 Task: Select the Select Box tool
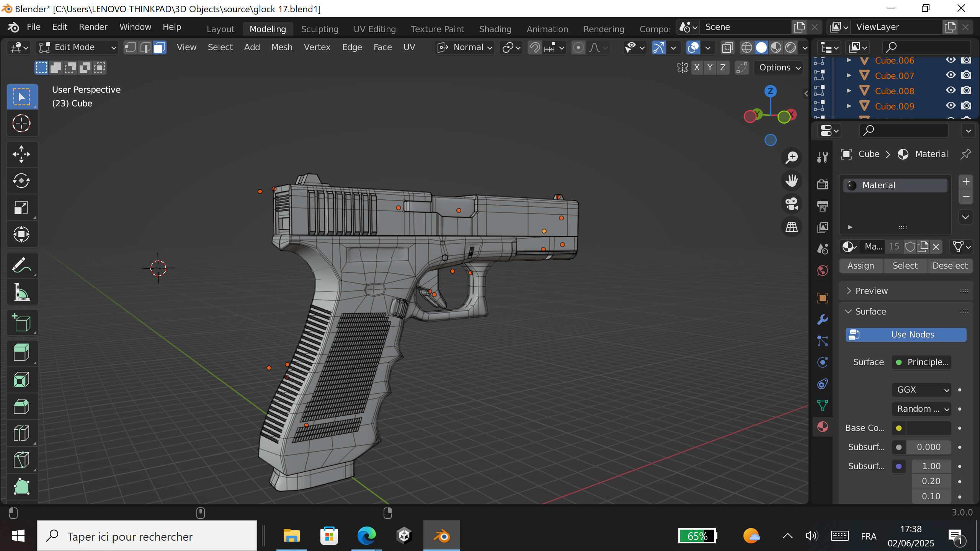pyautogui.click(x=22, y=97)
